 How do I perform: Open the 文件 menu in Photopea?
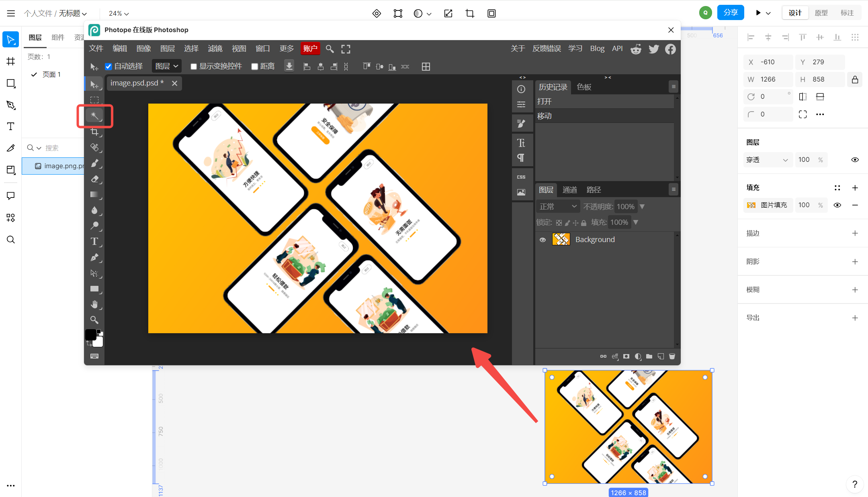[x=96, y=49]
